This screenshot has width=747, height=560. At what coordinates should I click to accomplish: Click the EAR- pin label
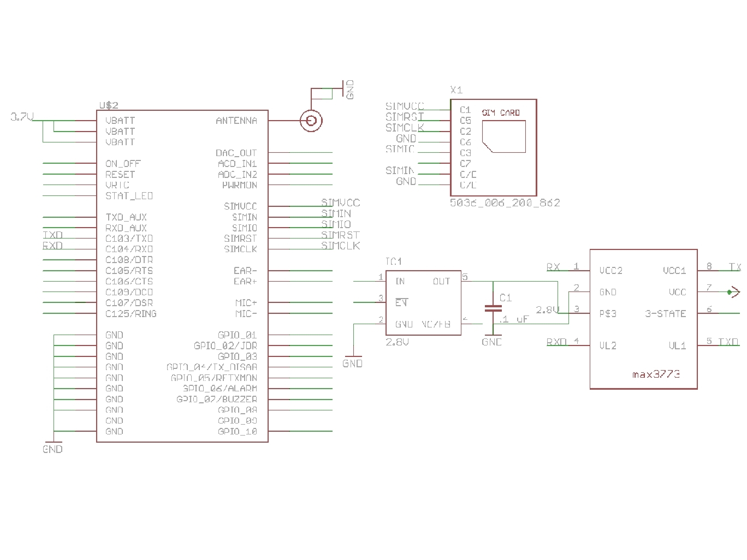(x=245, y=271)
